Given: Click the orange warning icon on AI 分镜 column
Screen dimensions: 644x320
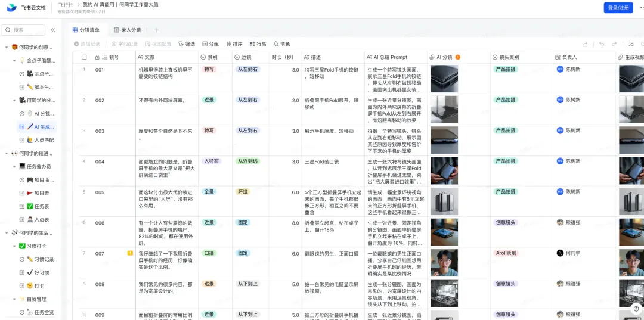Looking at the screenshot, I should (457, 57).
